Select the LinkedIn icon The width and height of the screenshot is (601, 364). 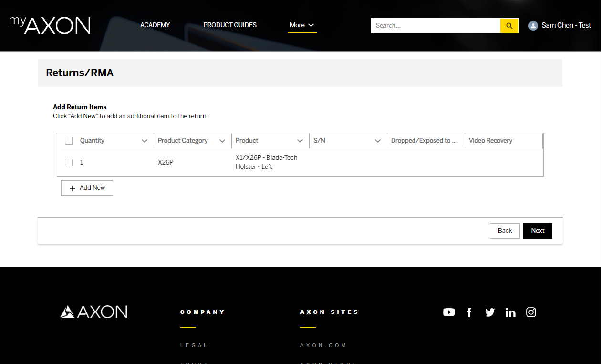click(x=510, y=312)
